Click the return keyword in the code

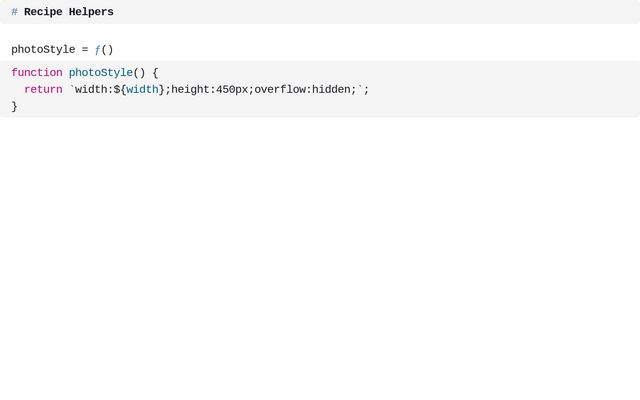43,89
